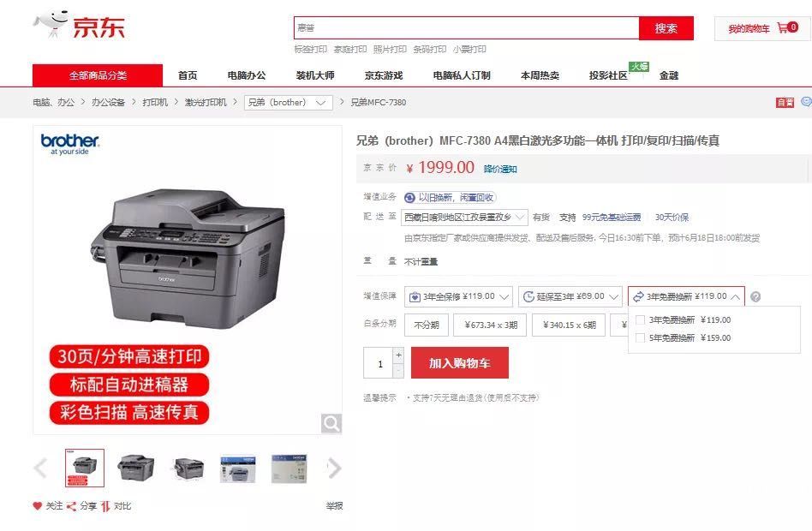
Task: Click the 降价通知 price alert link
Action: (x=500, y=169)
